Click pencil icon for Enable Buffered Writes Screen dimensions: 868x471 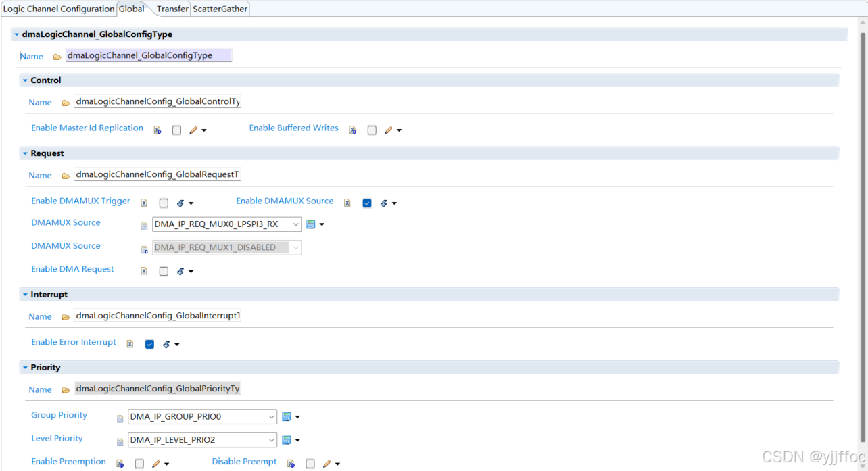click(388, 130)
